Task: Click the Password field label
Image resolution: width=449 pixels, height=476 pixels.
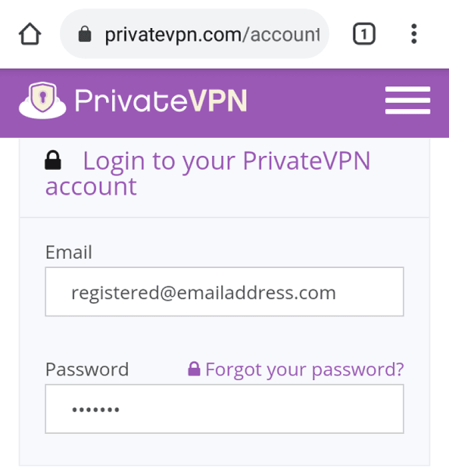Action: click(87, 369)
